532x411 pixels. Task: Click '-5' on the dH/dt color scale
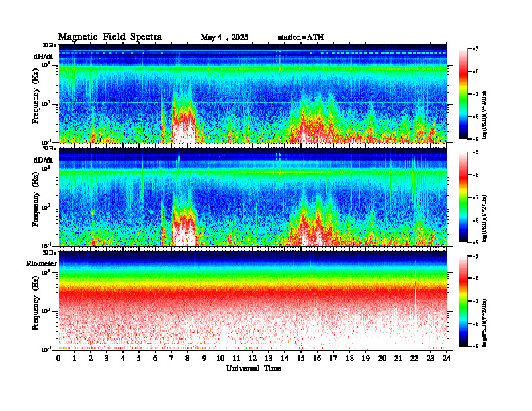[476, 49]
